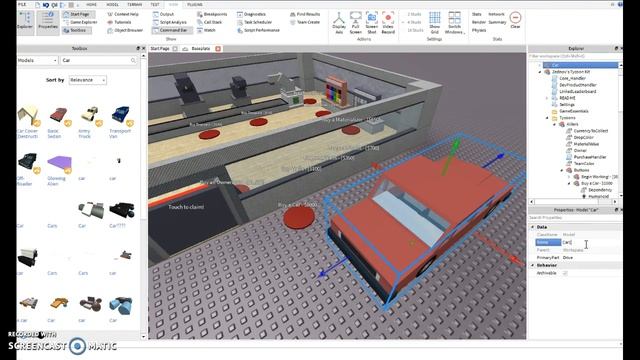Select the Transport Van model thumbnail
The image size is (640, 360).
[121, 115]
